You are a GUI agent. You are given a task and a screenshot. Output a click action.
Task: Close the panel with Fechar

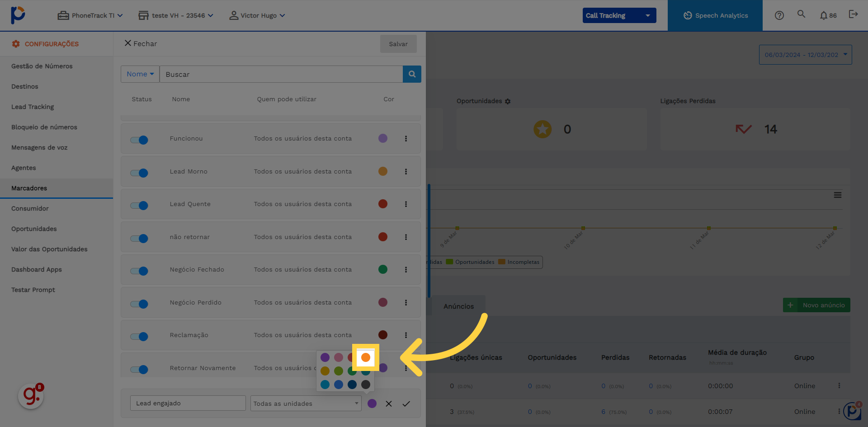click(x=141, y=43)
